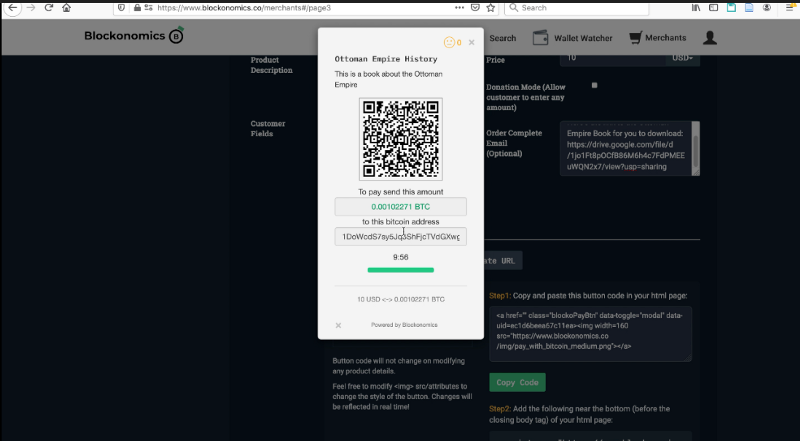Click the Powered by Blockonomics link

pos(404,325)
